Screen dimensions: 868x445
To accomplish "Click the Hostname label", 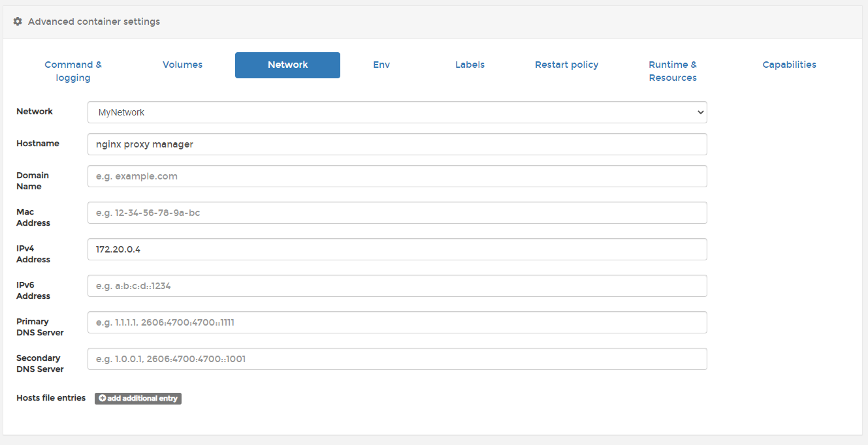I will tap(38, 143).
